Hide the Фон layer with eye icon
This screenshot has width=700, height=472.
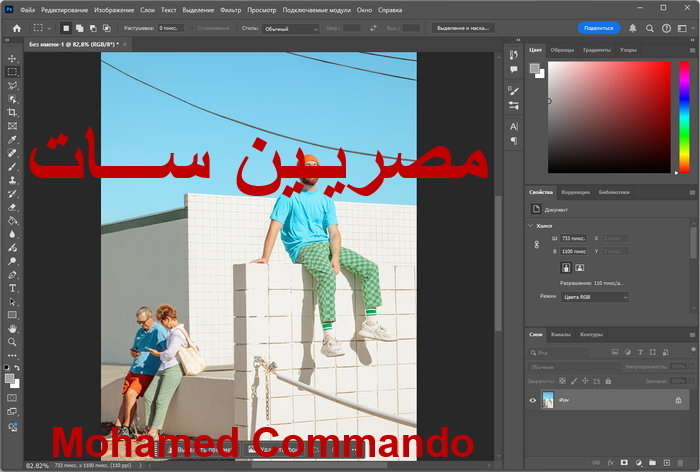pos(532,400)
